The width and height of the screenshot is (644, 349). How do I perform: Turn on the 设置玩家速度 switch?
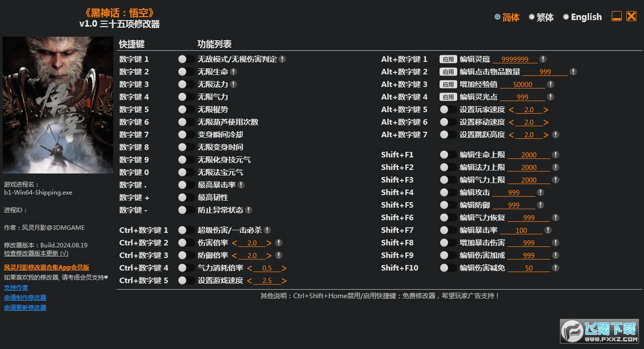448,110
